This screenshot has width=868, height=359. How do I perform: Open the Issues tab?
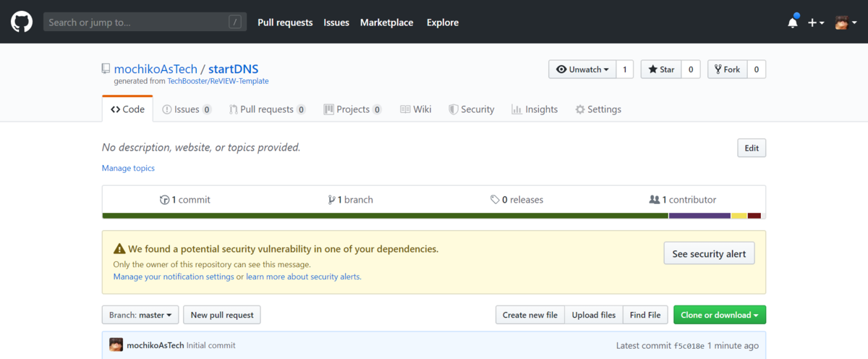[187, 109]
